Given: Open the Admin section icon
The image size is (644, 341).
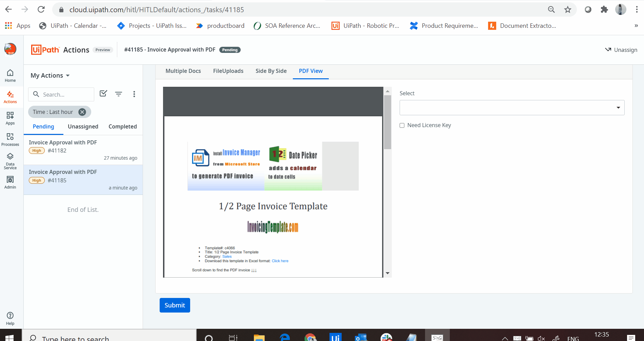Looking at the screenshot, I should pos(10,182).
